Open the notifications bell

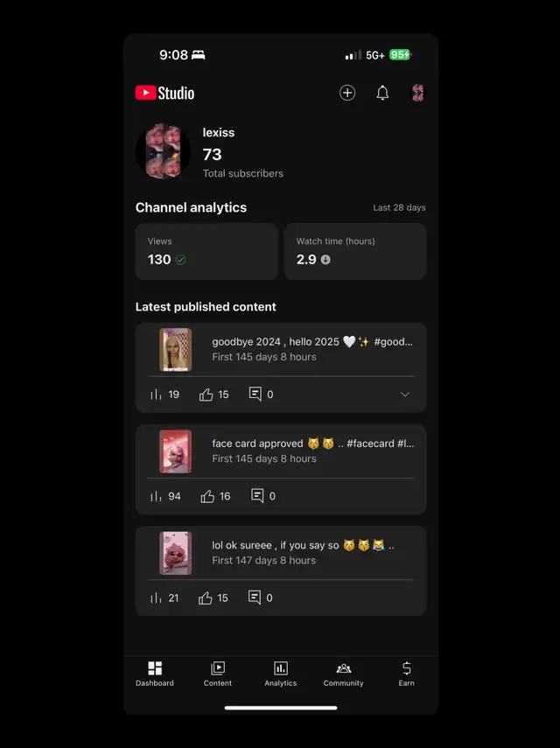pos(382,93)
